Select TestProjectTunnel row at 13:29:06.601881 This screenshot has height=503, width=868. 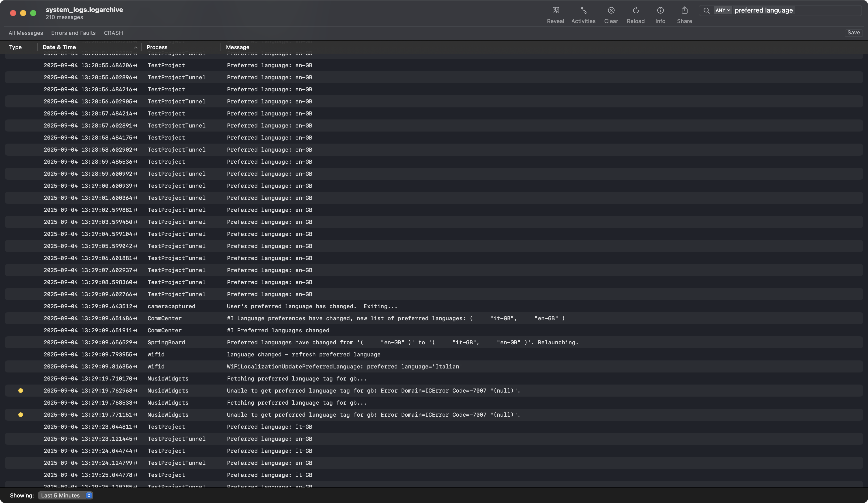pos(434,258)
